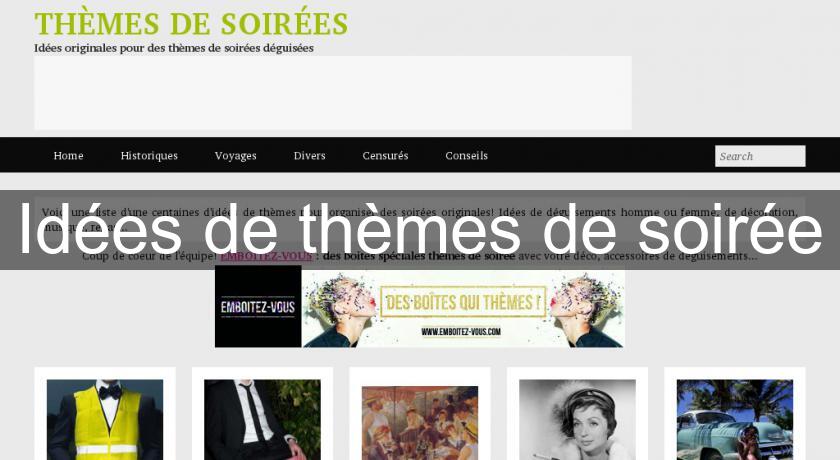
Task: Visit the Conseils page
Action: 467,156
